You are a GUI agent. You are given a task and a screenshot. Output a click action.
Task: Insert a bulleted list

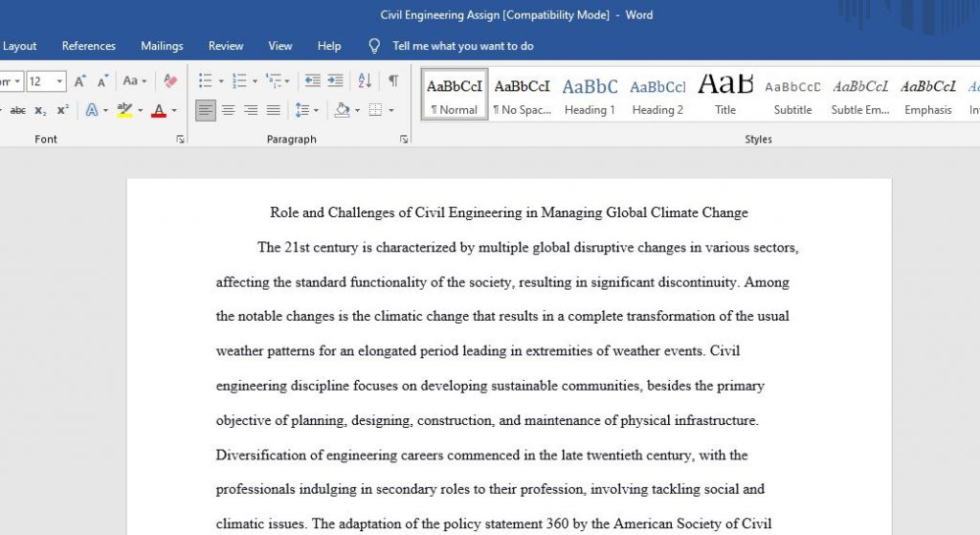click(x=205, y=80)
